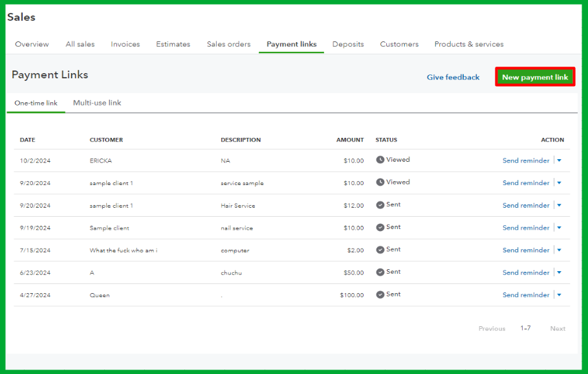Send reminder for computer payment link
Viewport: 588px width, 374px height.
pos(526,250)
